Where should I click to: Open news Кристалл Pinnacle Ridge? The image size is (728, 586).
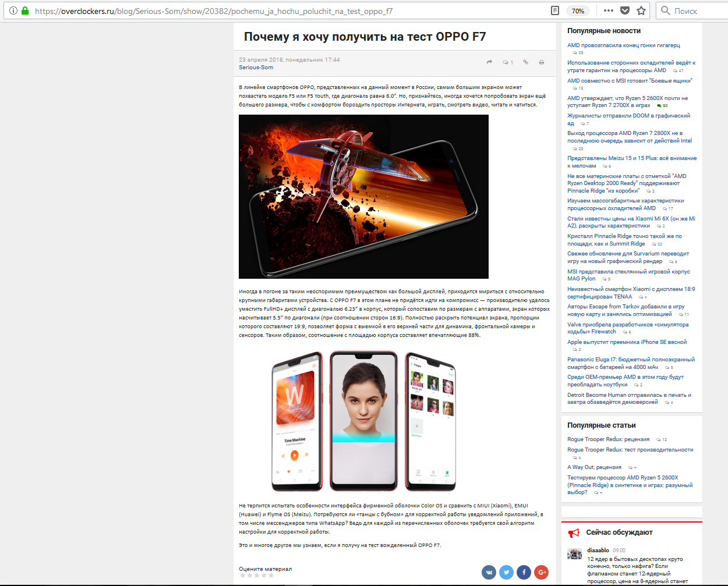point(624,240)
